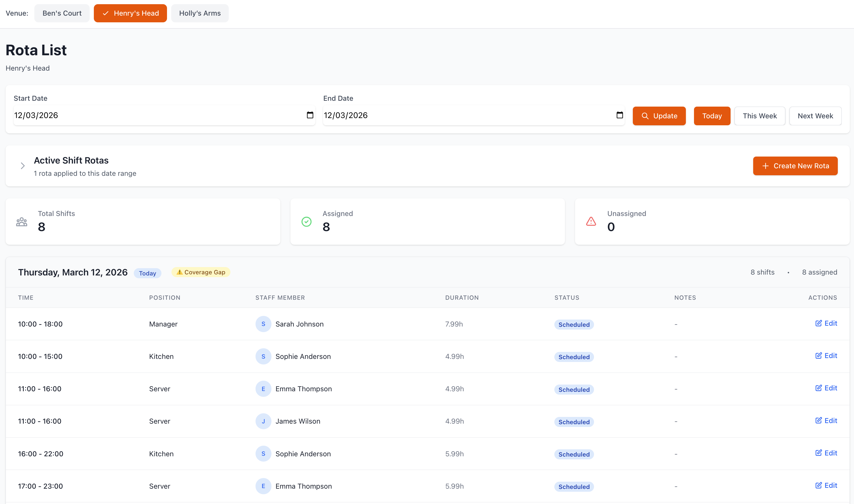The height and width of the screenshot is (504, 854).
Task: Click the Coverage Gap warning badge
Action: coord(201,272)
